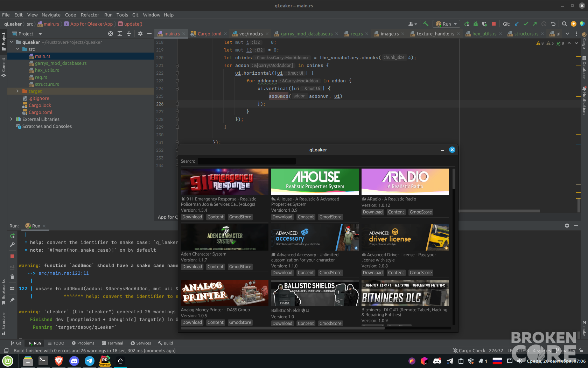Collapse all in the Project panel
This screenshot has width=588, height=368.
point(129,34)
